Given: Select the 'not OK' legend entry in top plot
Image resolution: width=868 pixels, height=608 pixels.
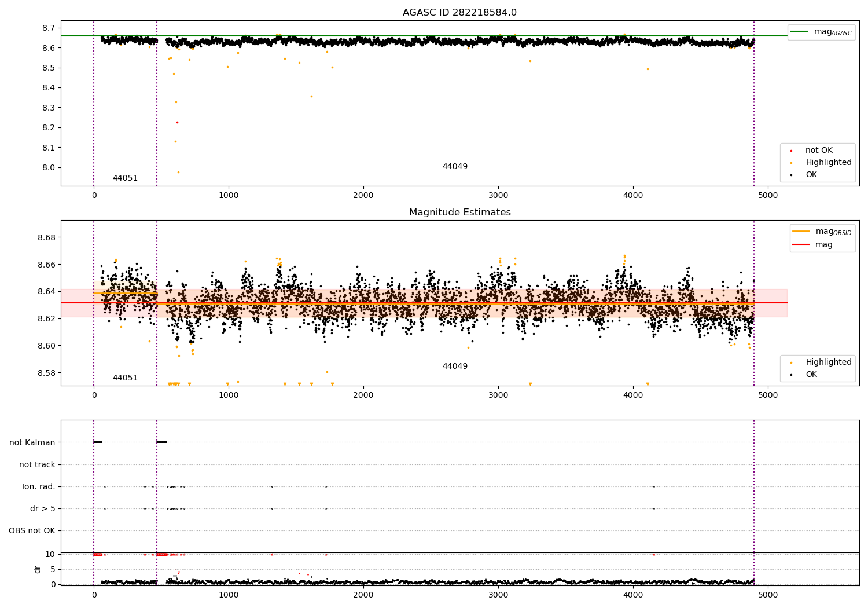Looking at the screenshot, I should tap(819, 151).
